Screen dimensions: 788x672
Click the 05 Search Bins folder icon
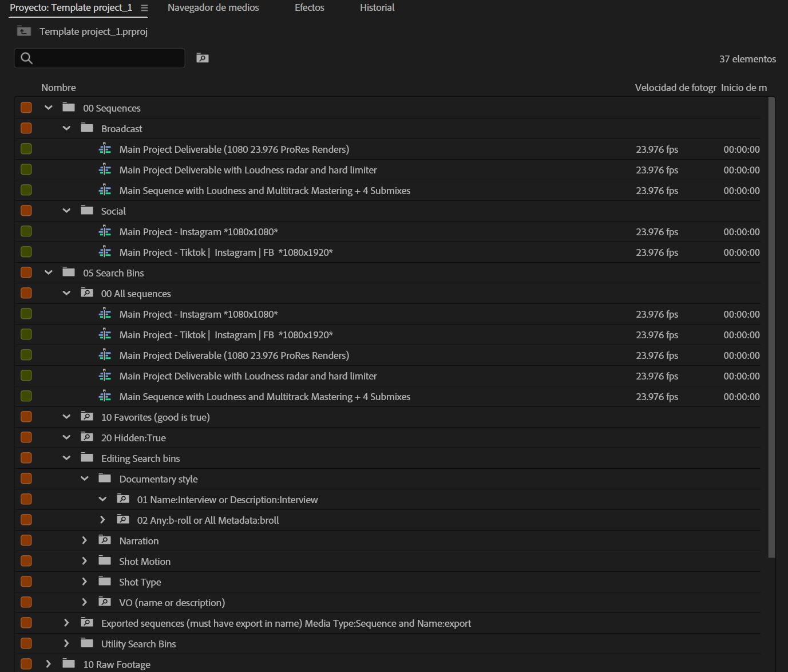tap(69, 272)
